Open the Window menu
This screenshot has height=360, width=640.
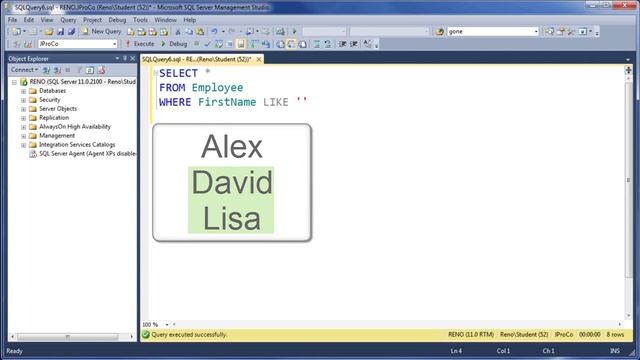pos(165,20)
